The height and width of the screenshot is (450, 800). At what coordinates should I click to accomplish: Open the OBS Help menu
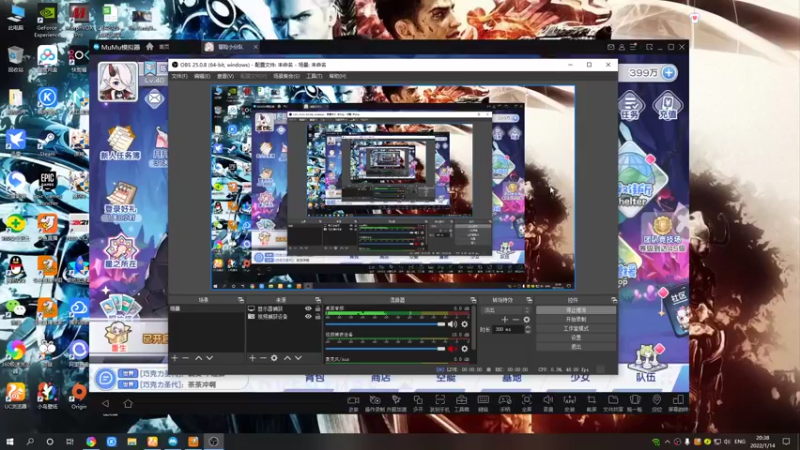337,76
